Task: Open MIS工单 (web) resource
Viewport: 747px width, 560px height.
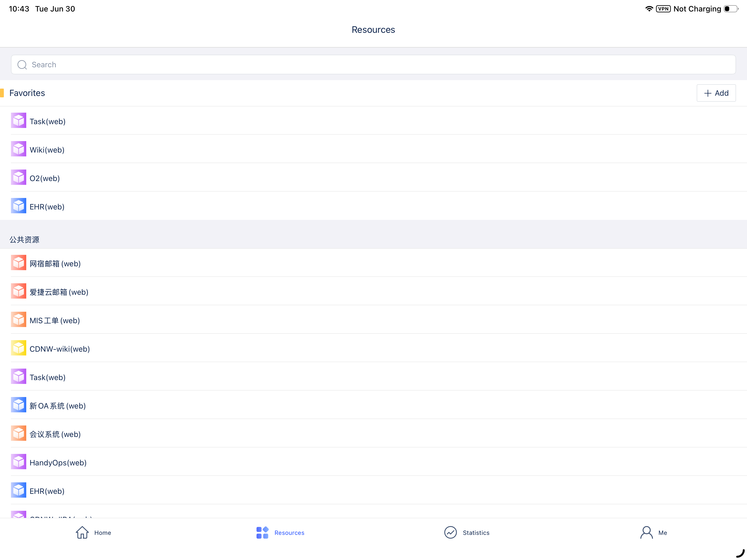Action: pos(373,320)
